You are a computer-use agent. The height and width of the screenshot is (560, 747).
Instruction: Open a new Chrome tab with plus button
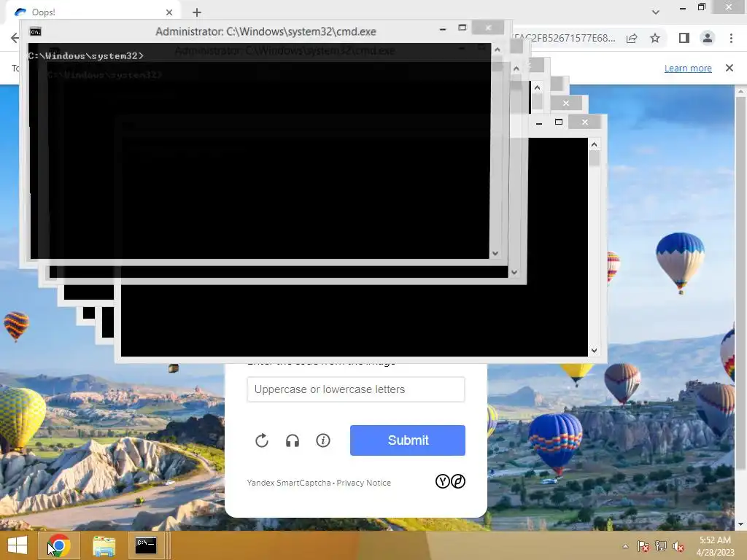[197, 12]
